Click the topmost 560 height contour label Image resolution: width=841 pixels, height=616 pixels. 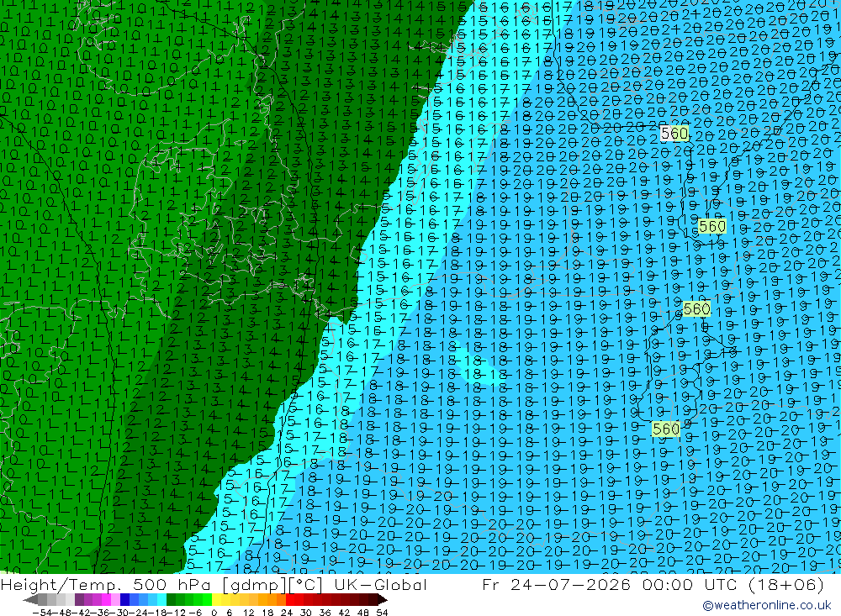(674, 134)
